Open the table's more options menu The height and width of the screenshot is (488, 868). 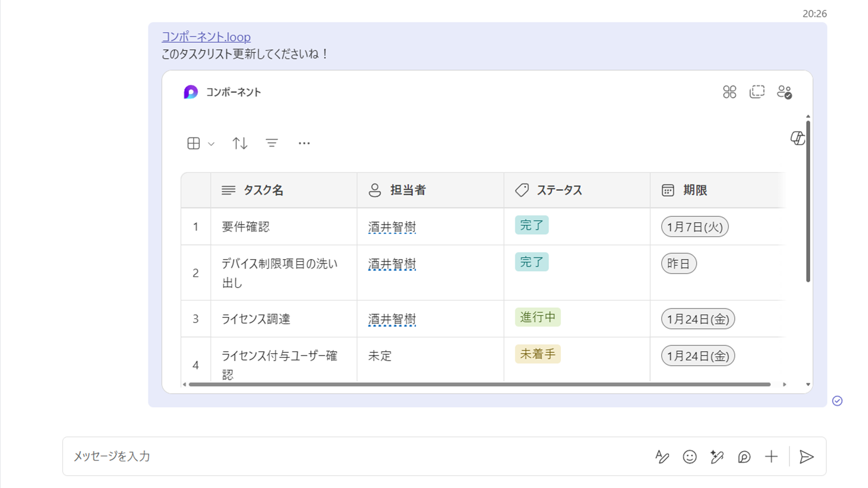pos(304,143)
